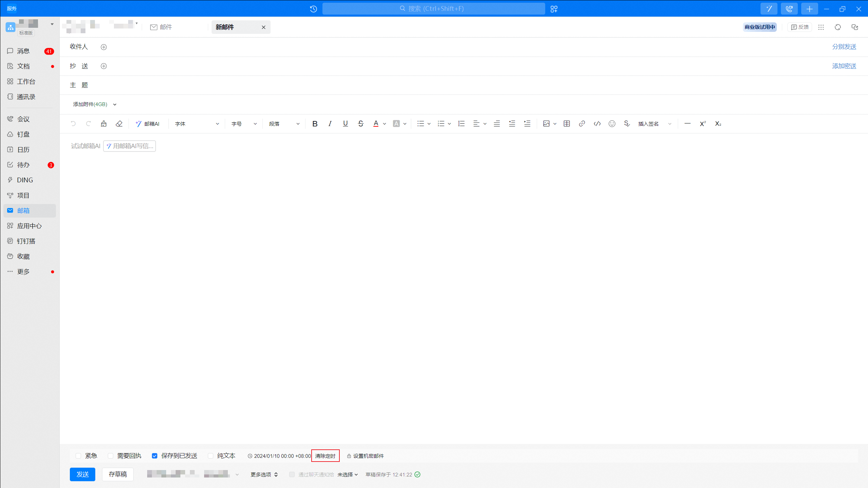Click the Insert hyperlink icon

point(581,123)
